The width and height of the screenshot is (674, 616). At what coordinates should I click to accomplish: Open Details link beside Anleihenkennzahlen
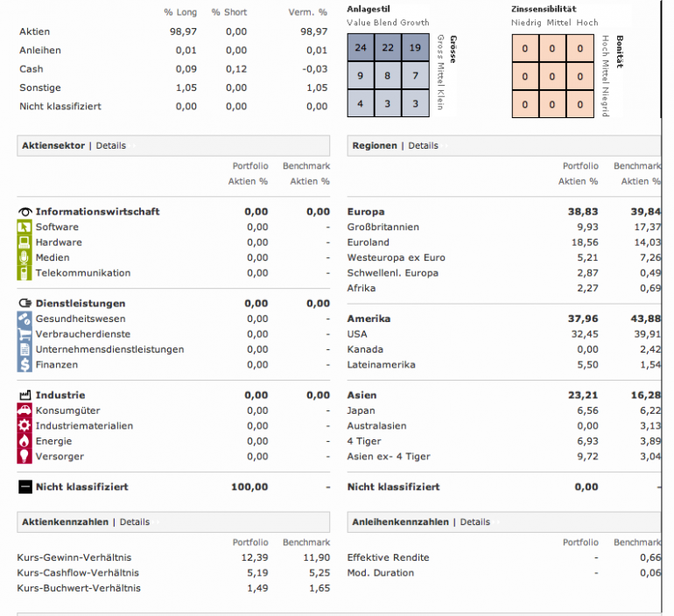pyautogui.click(x=475, y=521)
